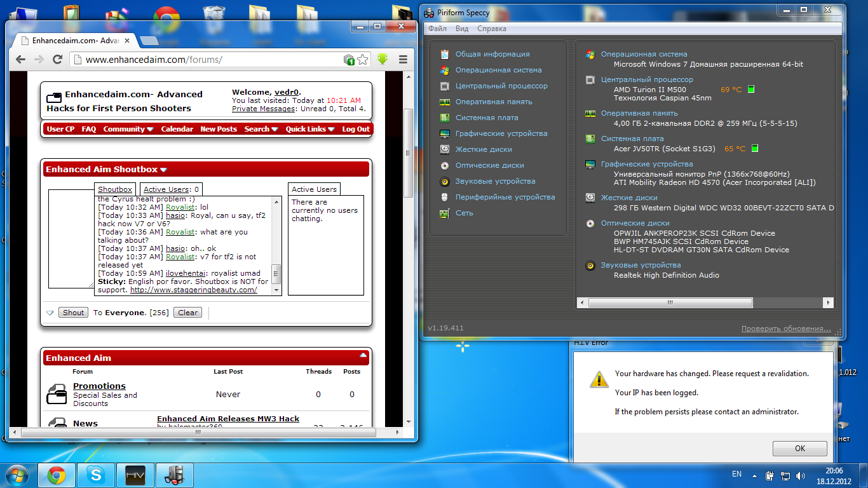The height and width of the screenshot is (488, 868).
Task: Open the Центральный процессор section icon
Action: point(445,86)
